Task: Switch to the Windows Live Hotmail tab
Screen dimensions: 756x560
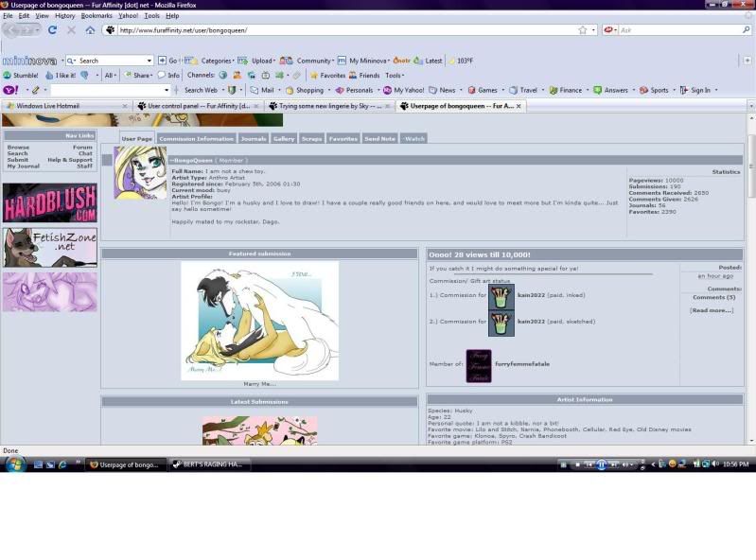Action: [x=47, y=106]
